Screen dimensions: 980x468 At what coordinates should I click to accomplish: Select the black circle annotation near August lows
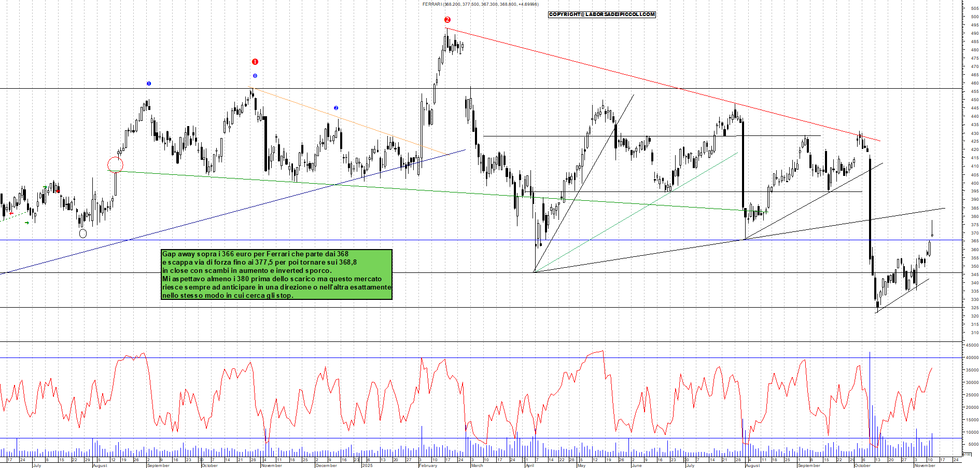pyautogui.click(x=83, y=233)
